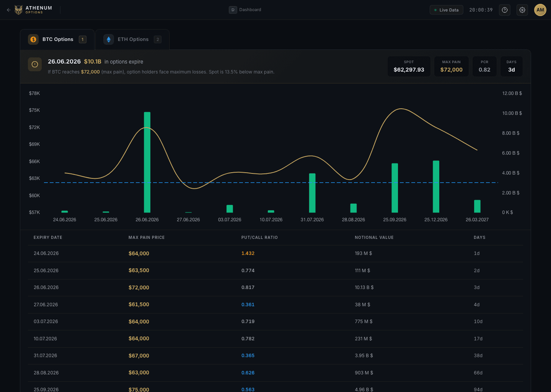Click the SPOT $62,297.93 card

point(409,67)
